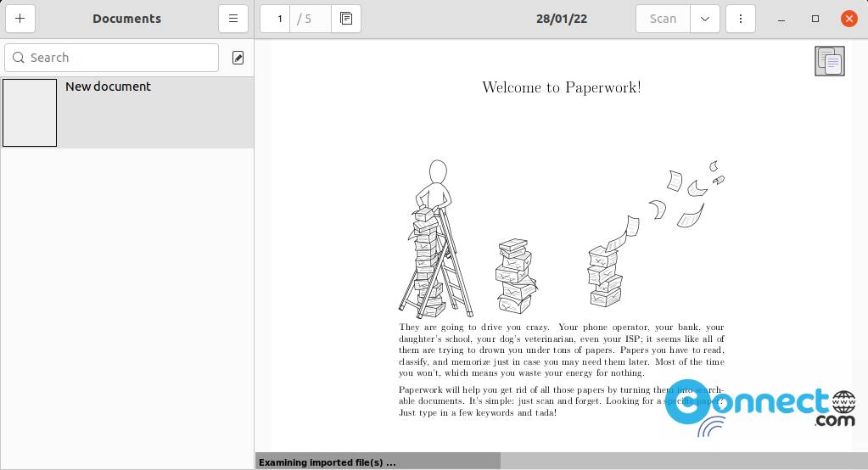Click the edit pencil icon beside search
Screen dimensions: 868x470
click(x=238, y=58)
